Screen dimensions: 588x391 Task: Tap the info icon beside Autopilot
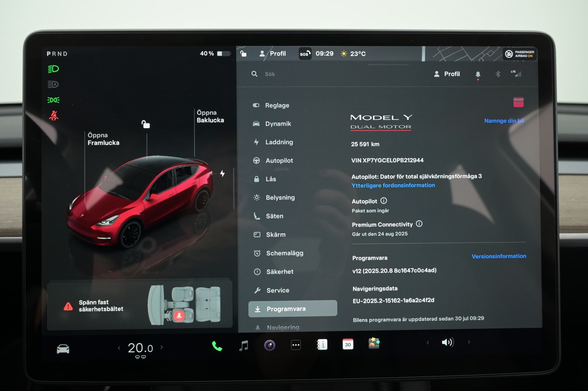pyautogui.click(x=384, y=201)
